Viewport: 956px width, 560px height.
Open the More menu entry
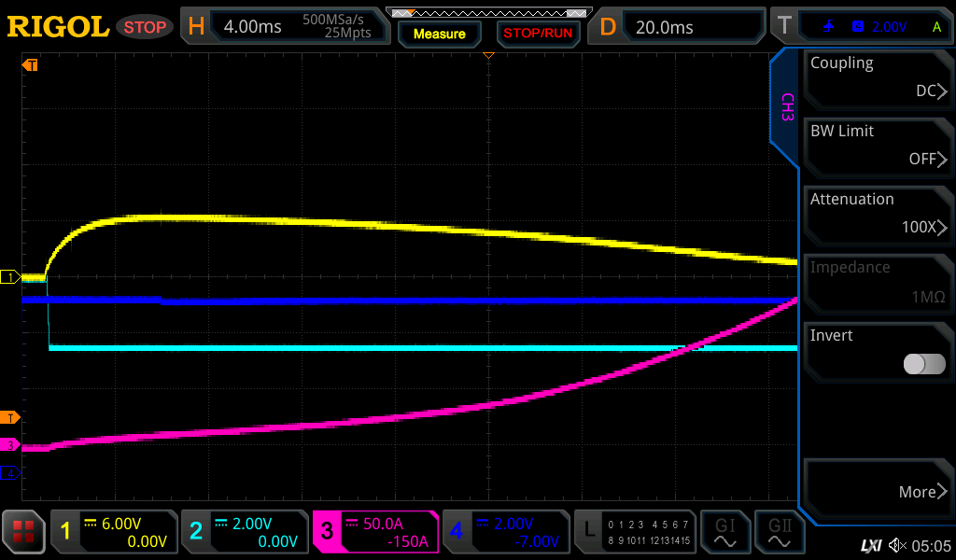(878, 491)
